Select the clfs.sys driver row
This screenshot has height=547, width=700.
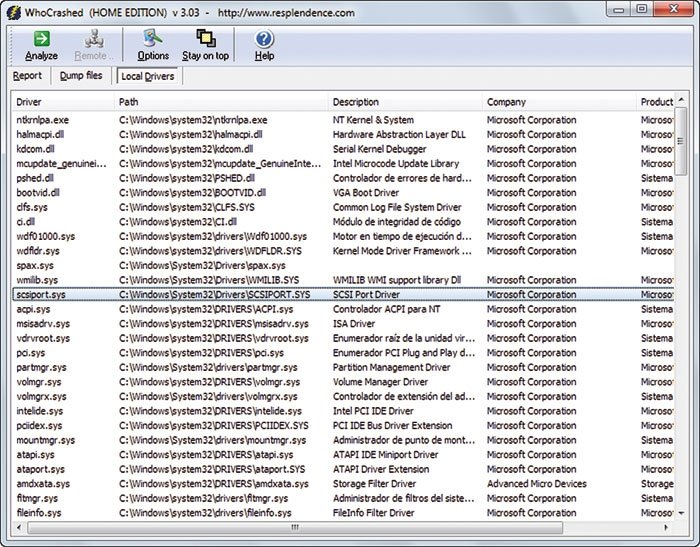(343, 207)
